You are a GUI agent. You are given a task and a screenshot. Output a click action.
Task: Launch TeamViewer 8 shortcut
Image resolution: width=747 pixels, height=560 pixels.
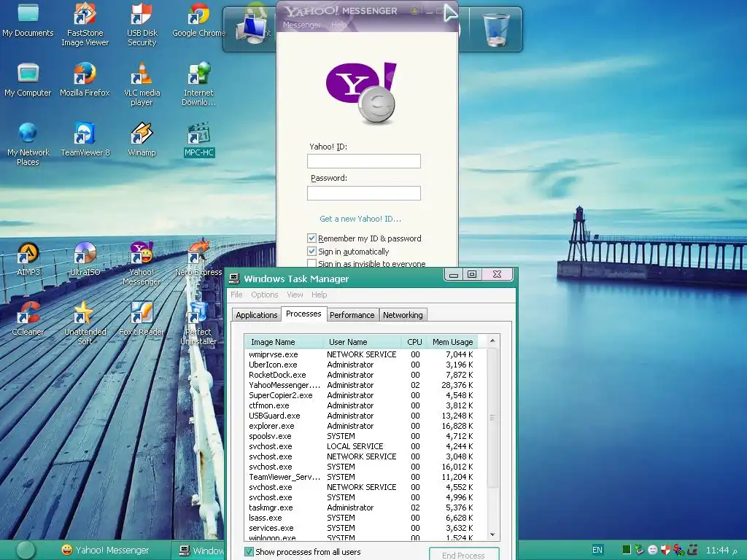(x=85, y=139)
